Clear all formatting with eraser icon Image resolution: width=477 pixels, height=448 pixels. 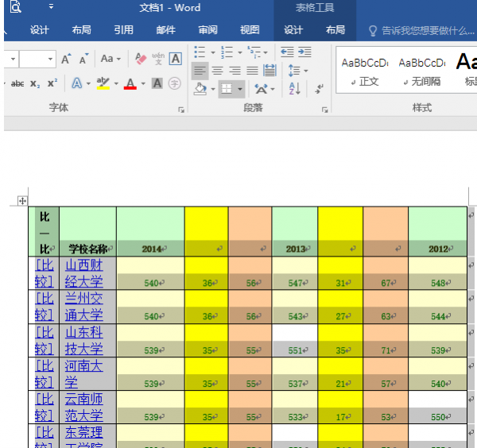141,59
